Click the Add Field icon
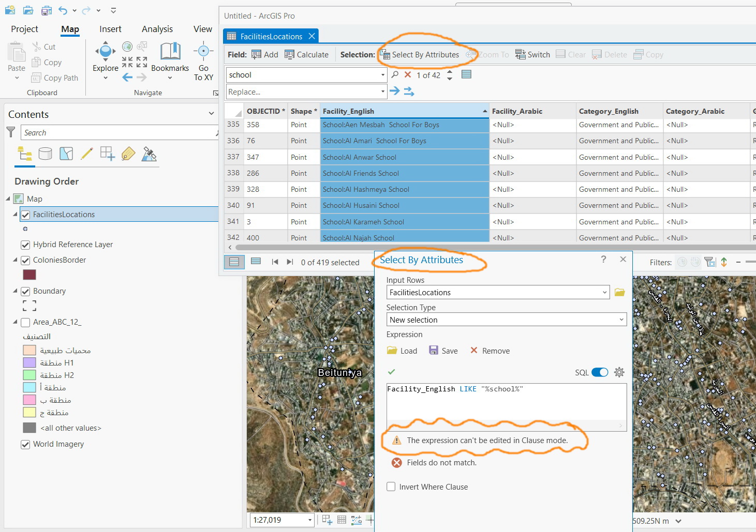The image size is (756, 532). (x=257, y=54)
